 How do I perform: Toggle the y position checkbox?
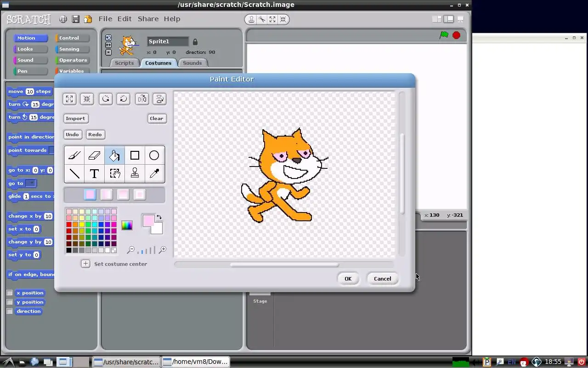[x=10, y=302]
